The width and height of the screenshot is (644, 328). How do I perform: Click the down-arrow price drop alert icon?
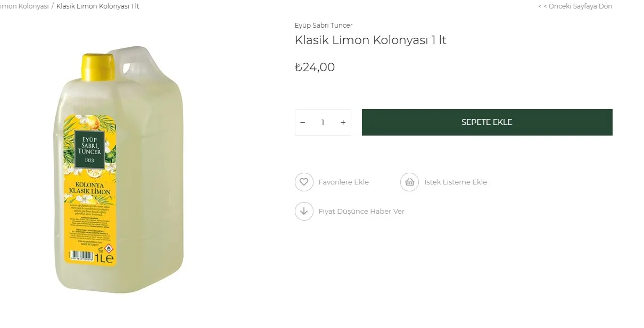[304, 211]
